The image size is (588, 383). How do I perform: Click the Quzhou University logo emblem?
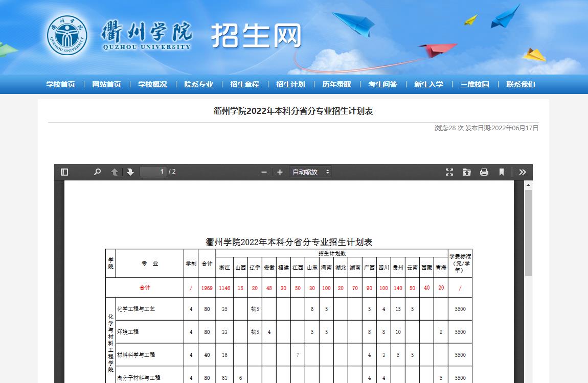(x=67, y=36)
